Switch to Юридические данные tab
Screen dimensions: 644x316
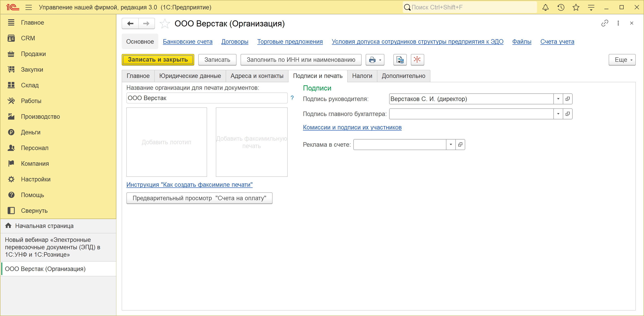[x=190, y=76]
